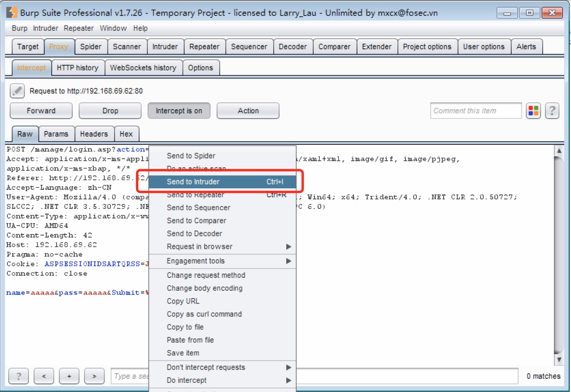The height and width of the screenshot is (392, 571).
Task: Select Save item entry
Action: point(223,353)
